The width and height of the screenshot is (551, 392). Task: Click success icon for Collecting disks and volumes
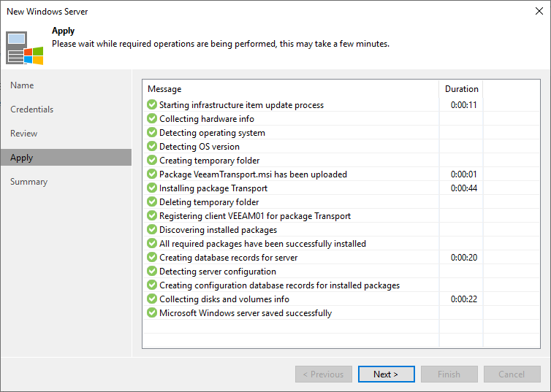[x=152, y=299]
